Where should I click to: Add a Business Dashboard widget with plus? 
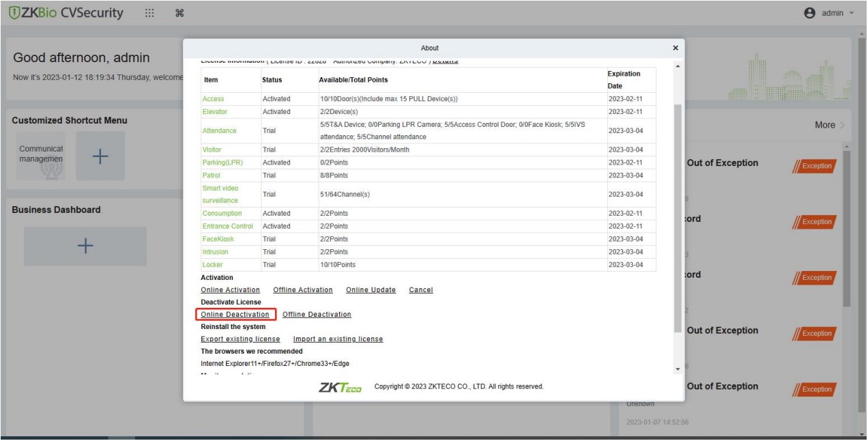tap(85, 246)
